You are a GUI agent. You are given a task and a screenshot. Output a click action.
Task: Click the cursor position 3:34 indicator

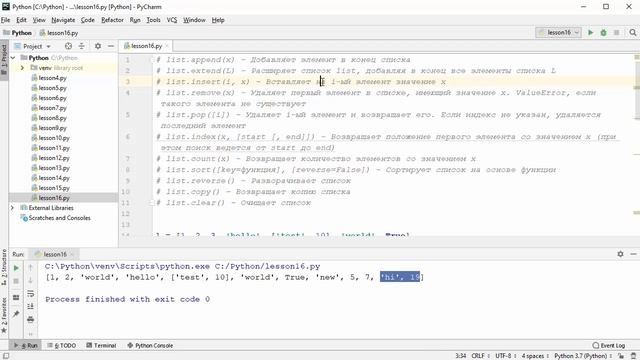click(460, 356)
